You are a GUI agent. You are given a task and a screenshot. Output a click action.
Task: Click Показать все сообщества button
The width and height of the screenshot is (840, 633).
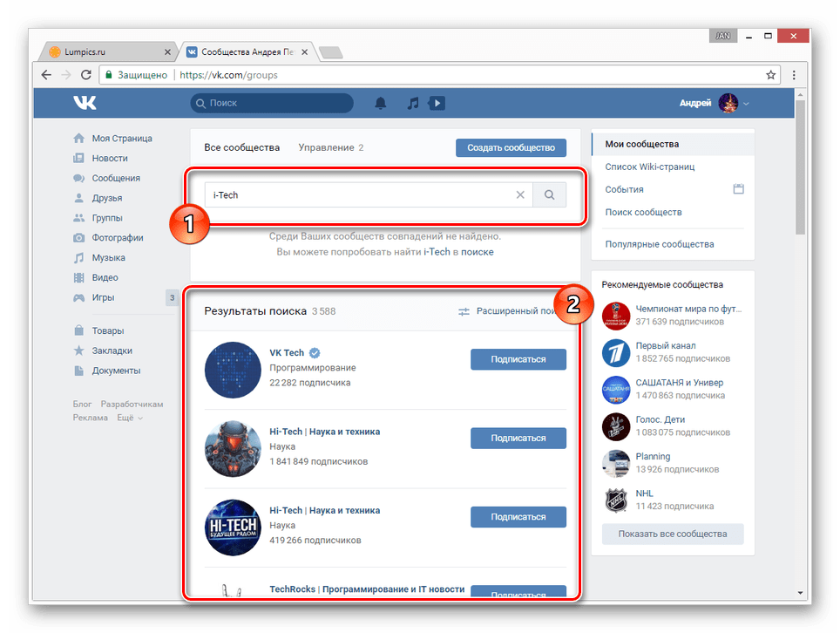[672, 534]
